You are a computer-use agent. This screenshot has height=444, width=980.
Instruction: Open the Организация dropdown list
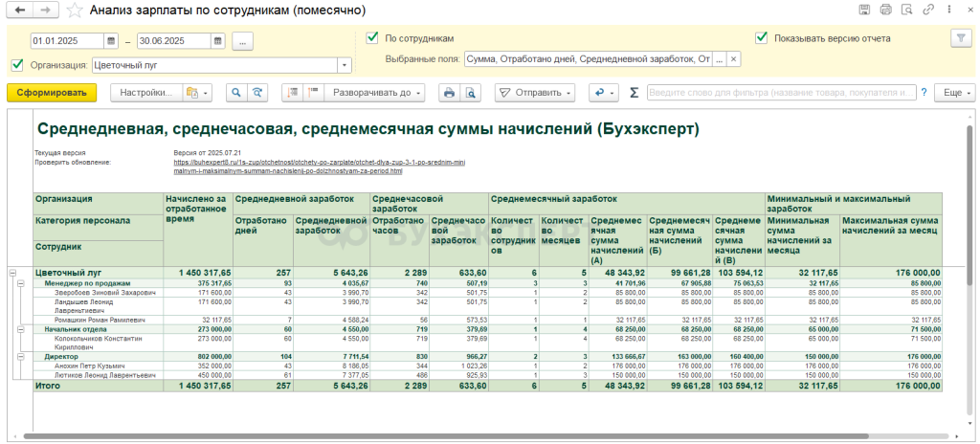coord(345,65)
